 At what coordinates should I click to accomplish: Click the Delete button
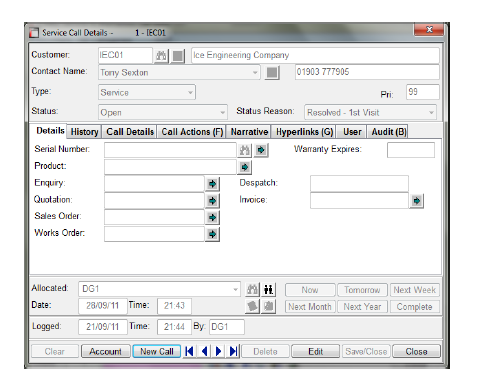click(x=265, y=351)
